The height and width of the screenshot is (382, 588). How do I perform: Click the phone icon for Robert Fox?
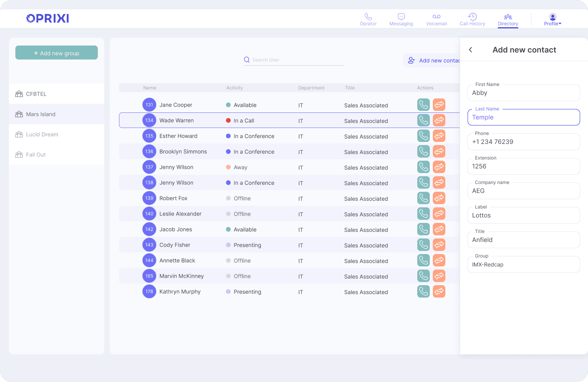(423, 198)
